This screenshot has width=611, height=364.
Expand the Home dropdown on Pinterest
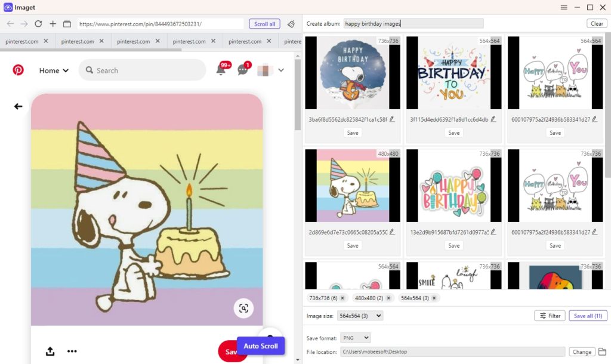coord(54,70)
